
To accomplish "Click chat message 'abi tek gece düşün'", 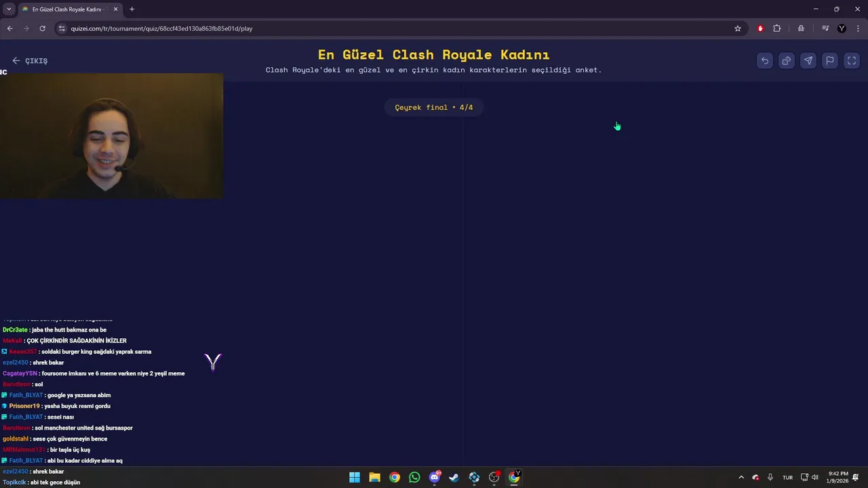I will 55,483.
